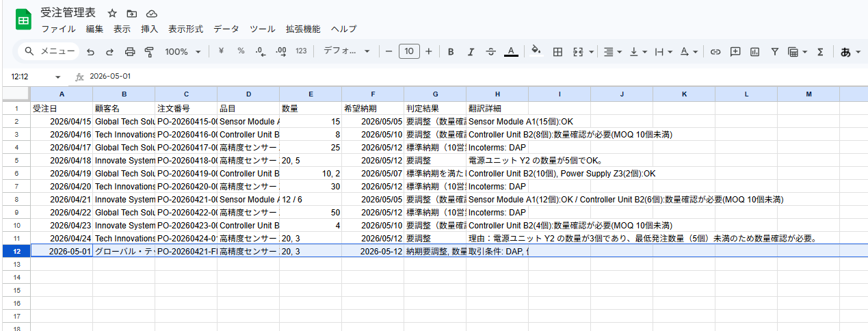Open the fill color picker
Screen dimensions: 868x331
pyautogui.click(x=536, y=51)
